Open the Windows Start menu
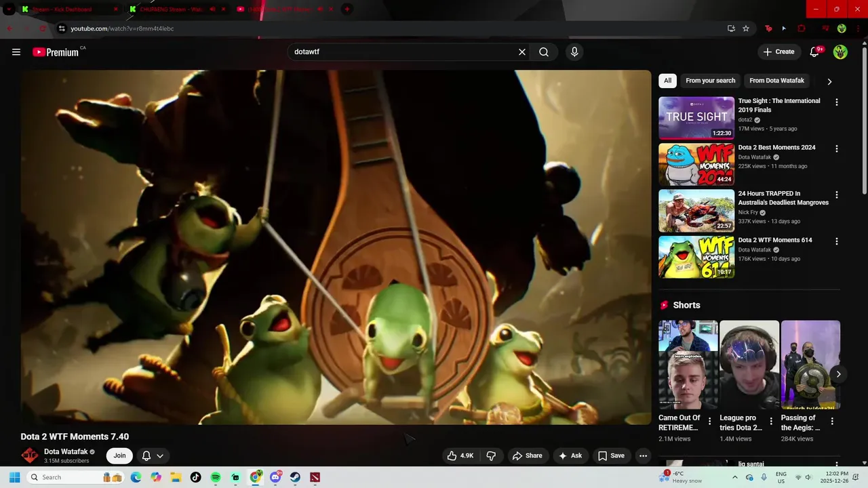Viewport: 868px width, 488px height. pos(14,477)
